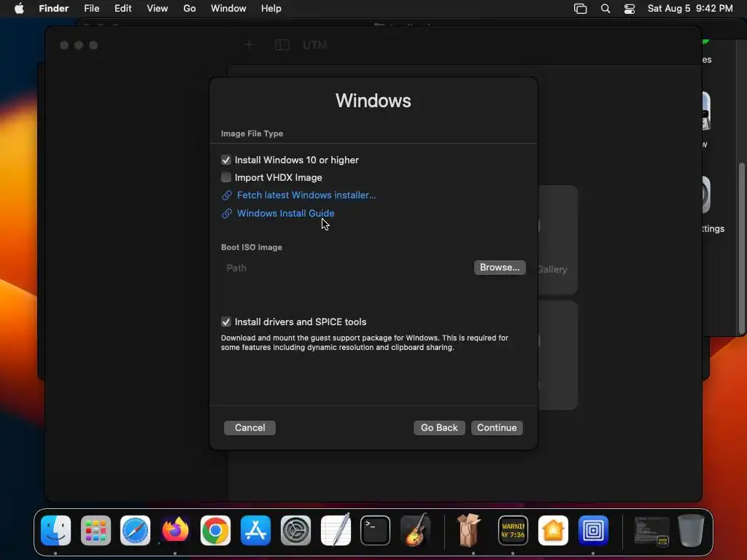Open the App Store from the Dock

255,530
